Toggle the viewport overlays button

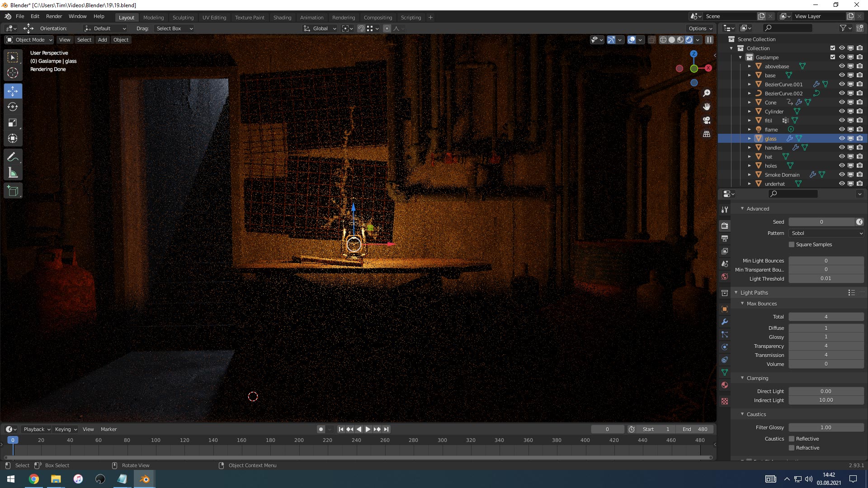632,40
